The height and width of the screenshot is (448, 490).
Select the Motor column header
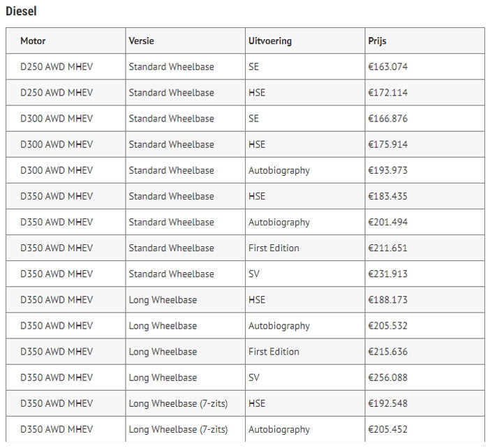click(x=33, y=41)
